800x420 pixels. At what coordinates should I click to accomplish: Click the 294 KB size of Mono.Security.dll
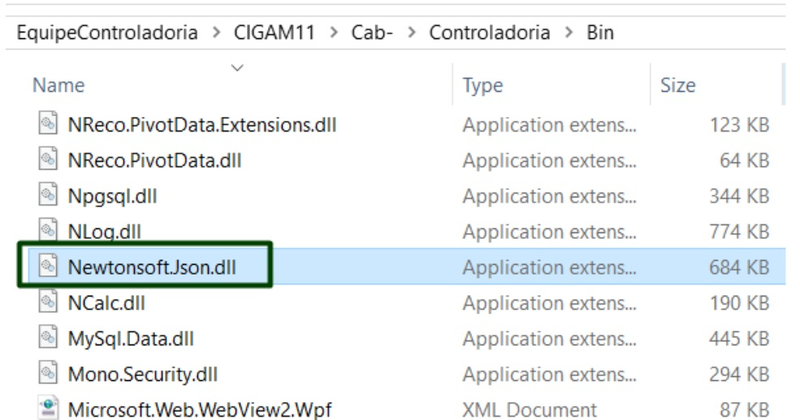739,375
